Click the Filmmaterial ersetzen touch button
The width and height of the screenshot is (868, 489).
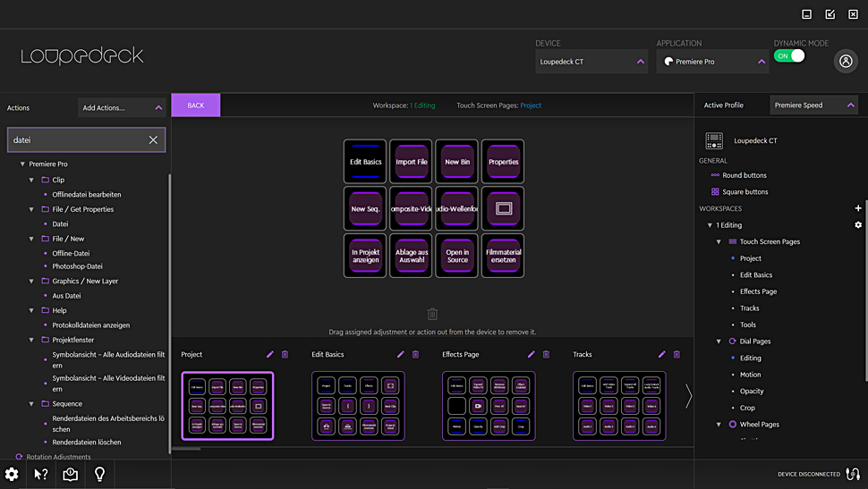coord(503,256)
